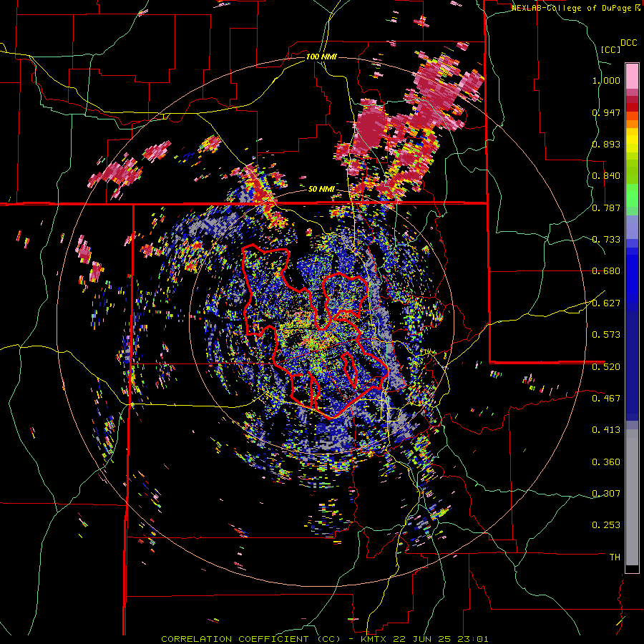Click the 0.573 scale value

point(606,335)
